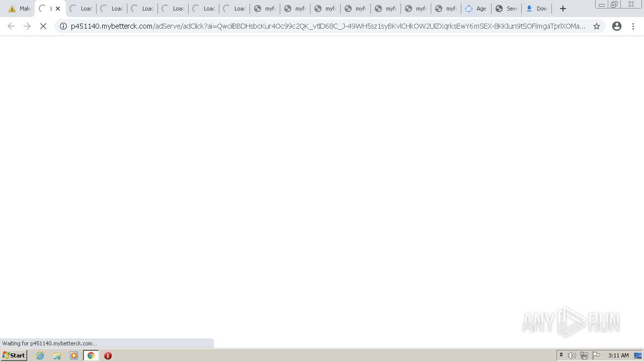Screen dimensions: 644x362
Task: Open the Action Center flag icon
Action: pyautogui.click(x=596, y=355)
